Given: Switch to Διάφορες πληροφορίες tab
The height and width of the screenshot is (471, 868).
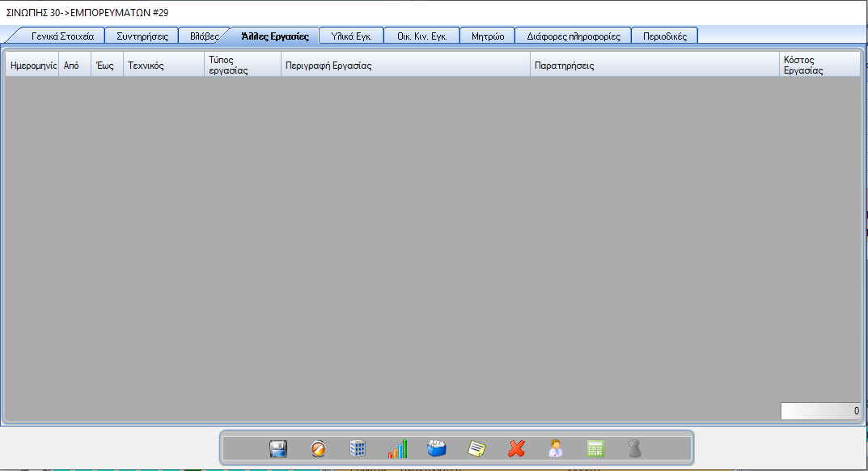Looking at the screenshot, I should pyautogui.click(x=573, y=36).
